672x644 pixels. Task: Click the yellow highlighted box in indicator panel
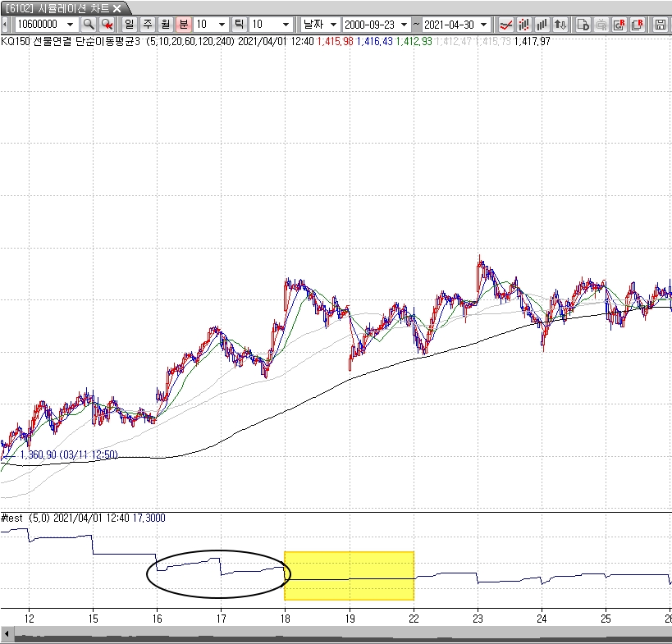(x=349, y=575)
